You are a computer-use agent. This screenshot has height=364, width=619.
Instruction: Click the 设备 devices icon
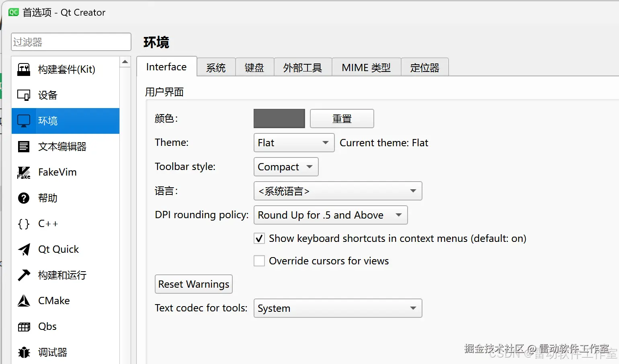24,95
